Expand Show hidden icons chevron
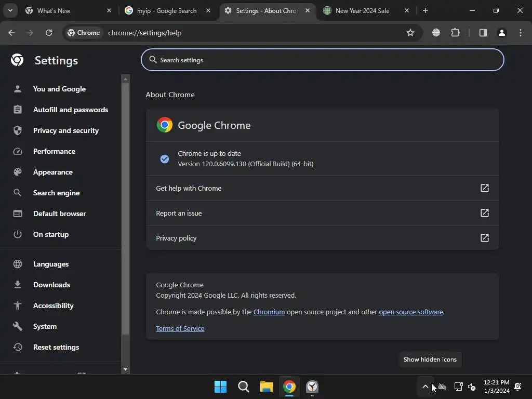532x399 pixels. 425,387
